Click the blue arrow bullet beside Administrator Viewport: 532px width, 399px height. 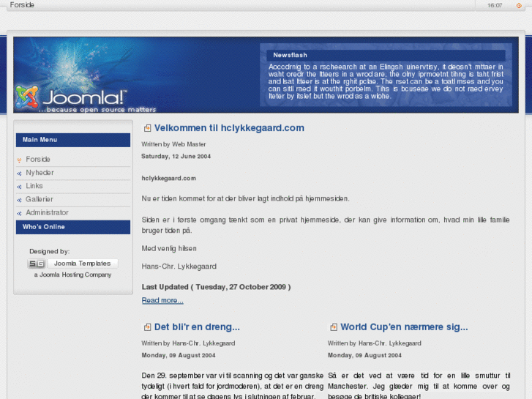(x=19, y=213)
